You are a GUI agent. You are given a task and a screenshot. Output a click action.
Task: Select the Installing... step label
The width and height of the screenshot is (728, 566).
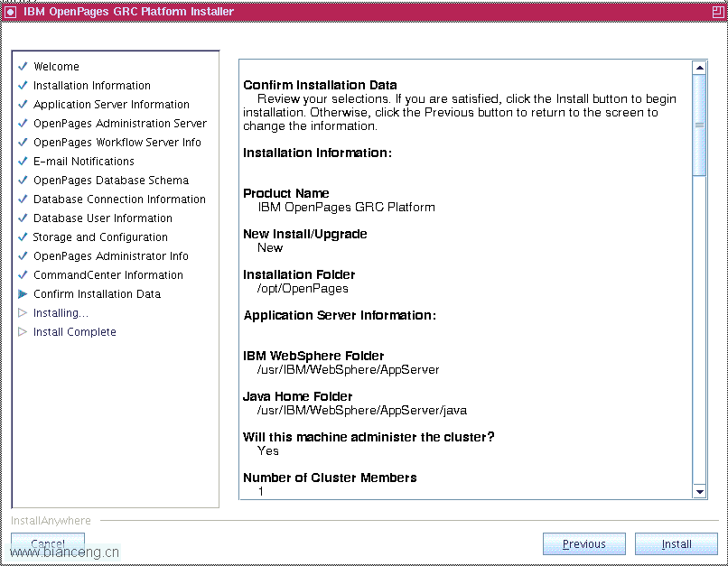pos(61,312)
